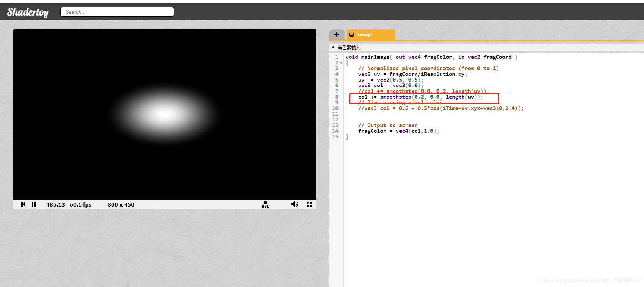Click the 'vec3 col = vec3(0.0)' line
Screen dimensions: 644x287
click(x=391, y=85)
